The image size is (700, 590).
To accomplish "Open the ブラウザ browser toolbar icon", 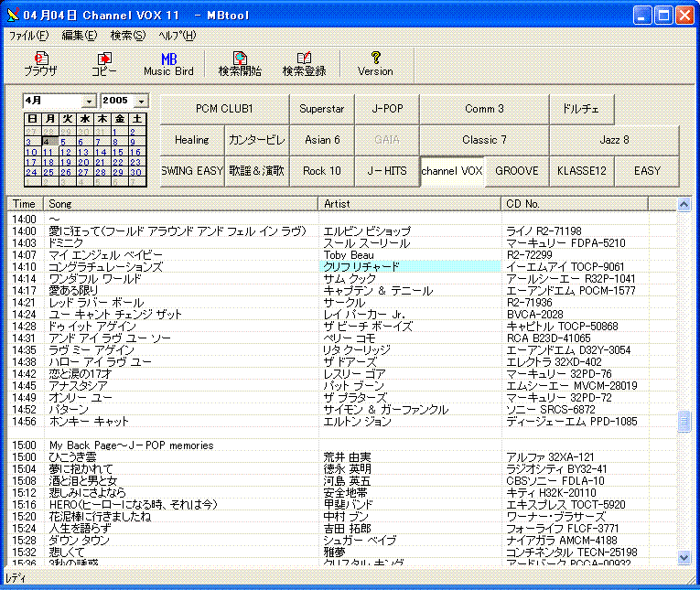I will [x=40, y=64].
